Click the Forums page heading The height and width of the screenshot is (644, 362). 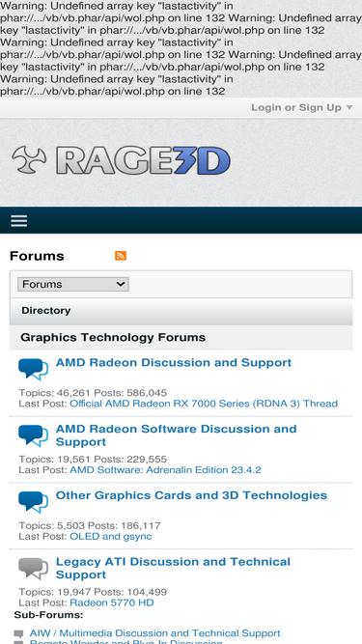coord(37,256)
